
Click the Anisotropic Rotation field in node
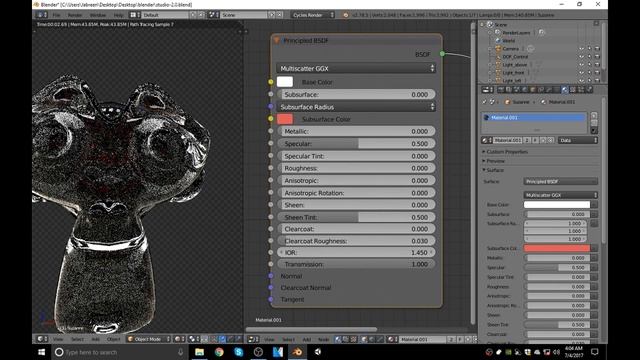[356, 193]
